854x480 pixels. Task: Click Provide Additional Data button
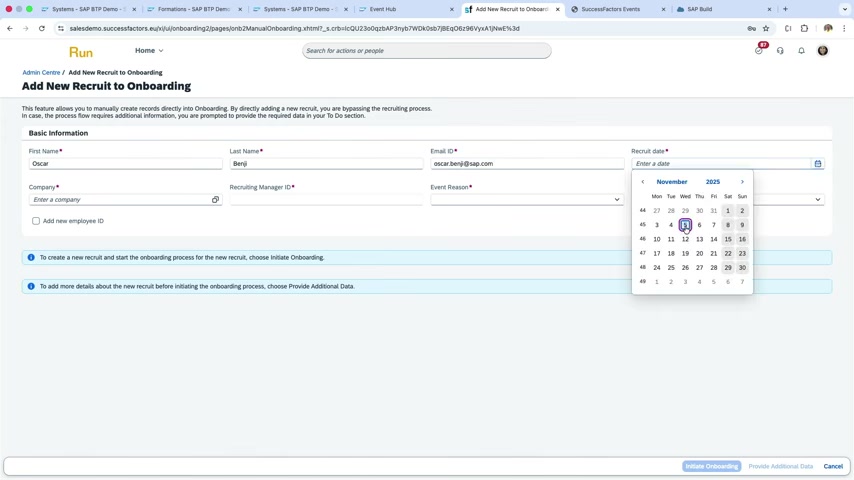click(x=780, y=466)
